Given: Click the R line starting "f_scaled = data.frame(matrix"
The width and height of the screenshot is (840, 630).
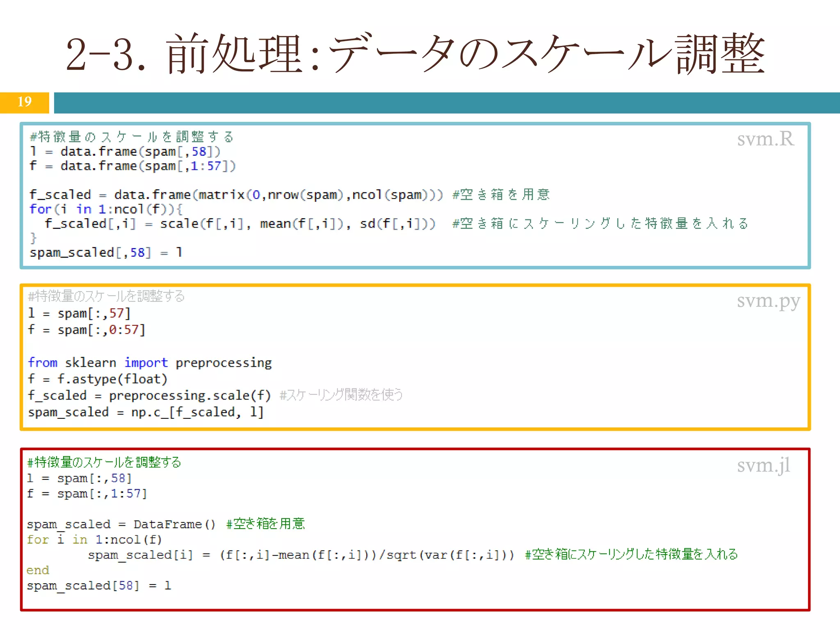Looking at the screenshot, I should pyautogui.click(x=236, y=195).
